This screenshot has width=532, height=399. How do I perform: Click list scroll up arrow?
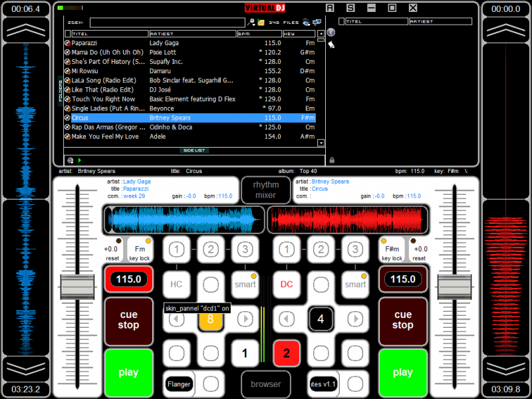pyautogui.click(x=321, y=34)
